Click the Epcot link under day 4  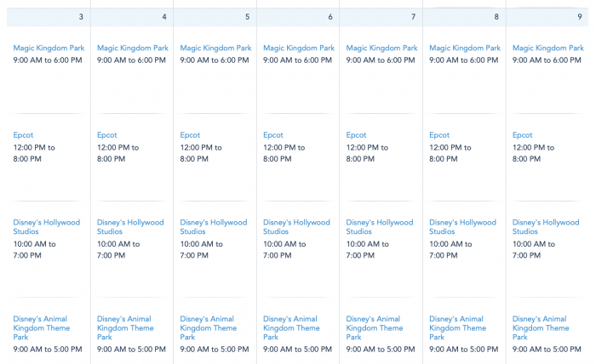(107, 135)
